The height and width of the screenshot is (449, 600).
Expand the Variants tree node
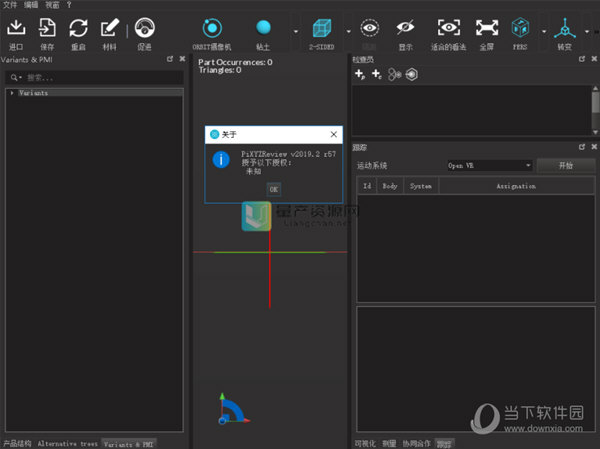pyautogui.click(x=11, y=93)
